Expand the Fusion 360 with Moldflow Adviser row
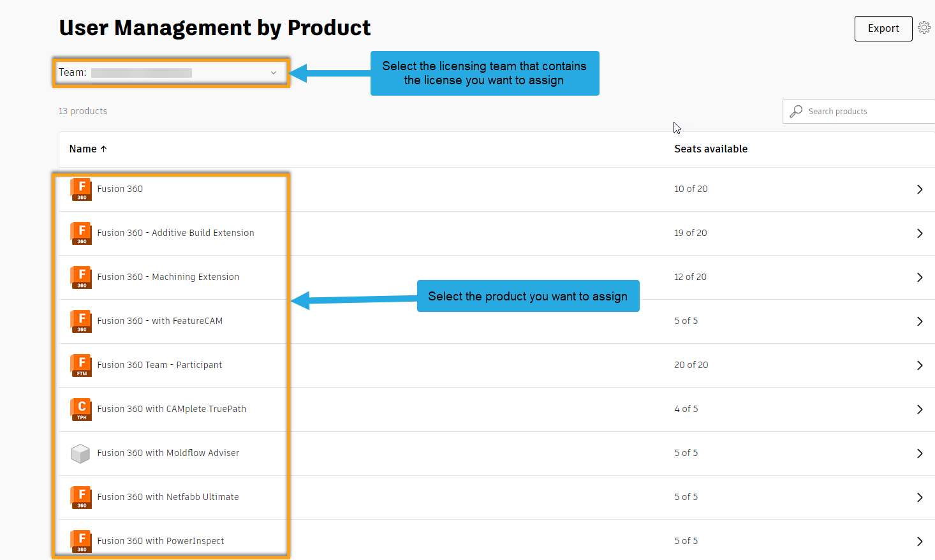Viewport: 935px width, 560px height. point(919,453)
